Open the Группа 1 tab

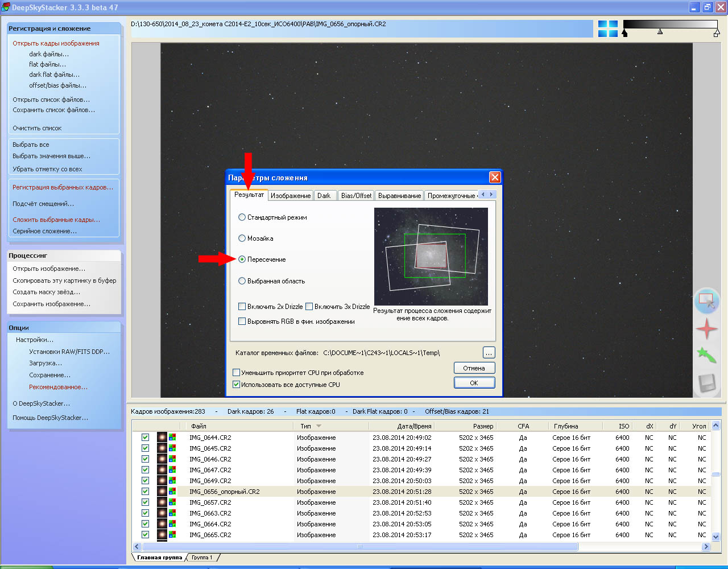click(202, 558)
